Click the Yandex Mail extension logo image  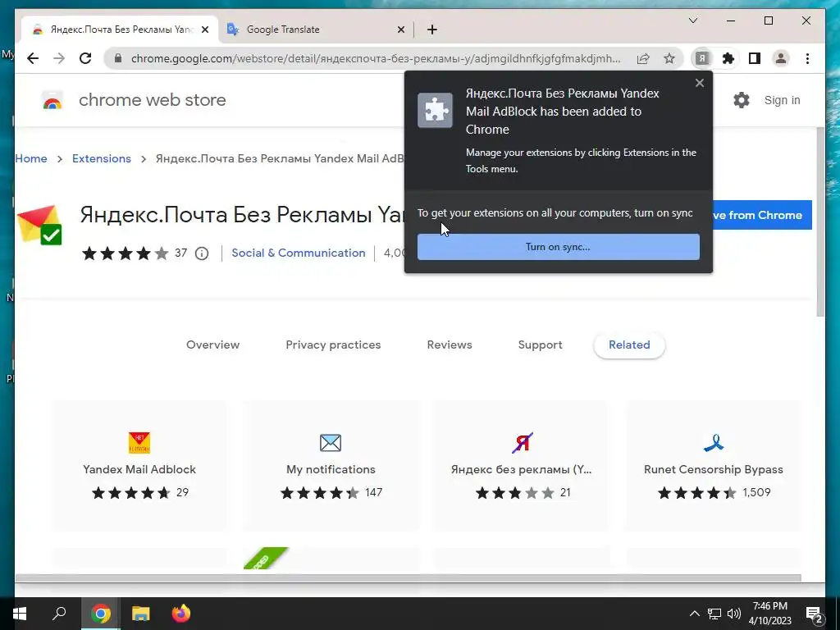pos(39,225)
